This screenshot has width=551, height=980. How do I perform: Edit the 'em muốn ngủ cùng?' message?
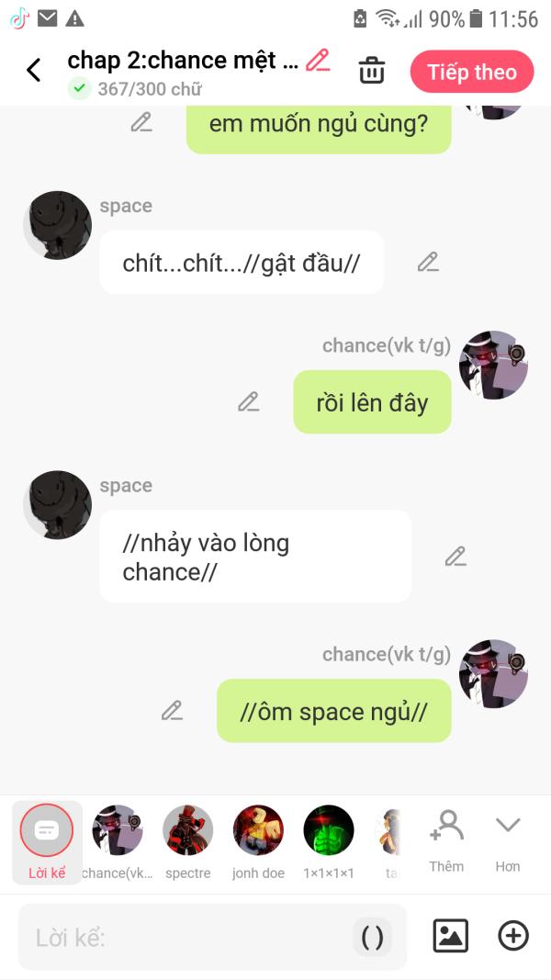click(x=141, y=122)
